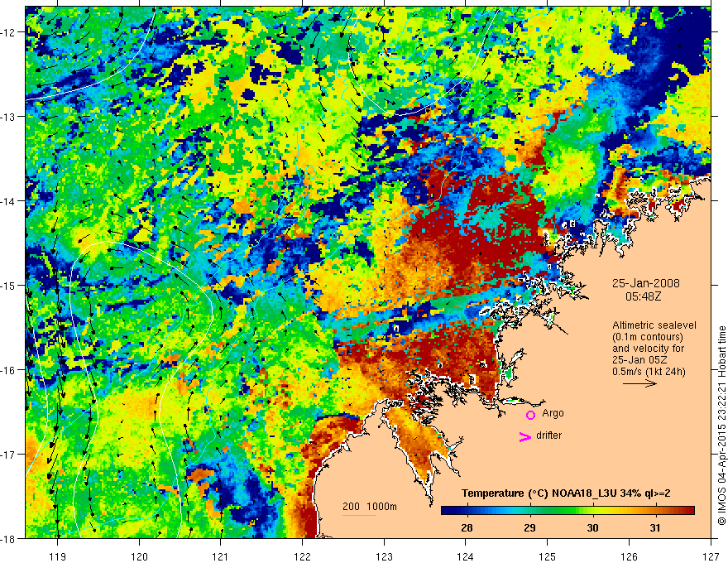Click the cyan 200 1000m bathymetry line sample
The width and height of the screenshot is (728, 563).
point(359,515)
